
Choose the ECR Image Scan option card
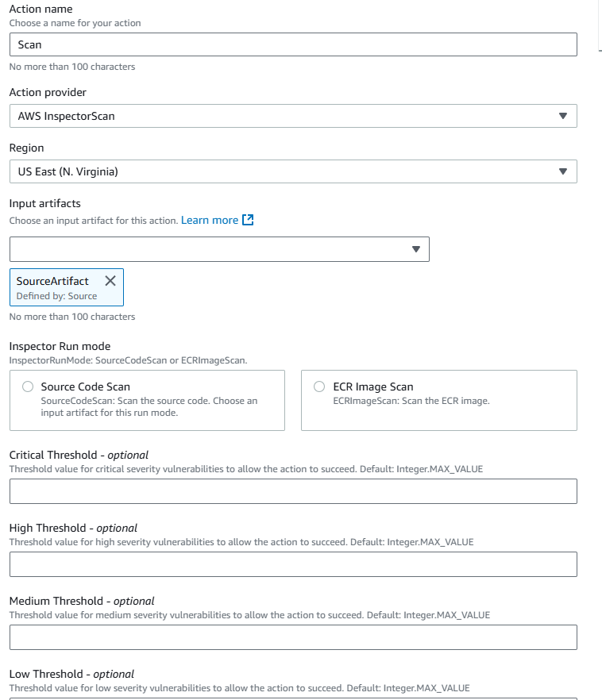tap(438, 400)
